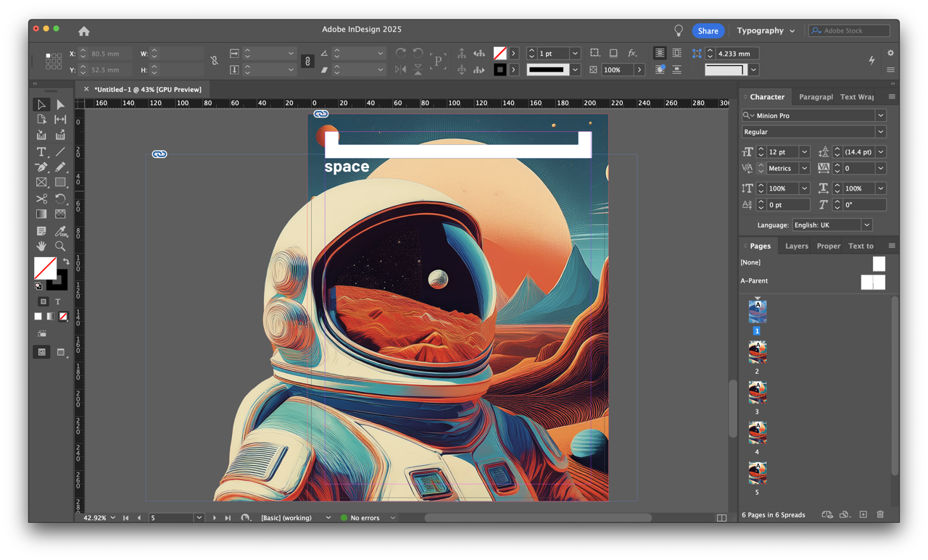Click the Fill color swatch in toolbox
Screen dimensions: 928x560
pos(45,268)
